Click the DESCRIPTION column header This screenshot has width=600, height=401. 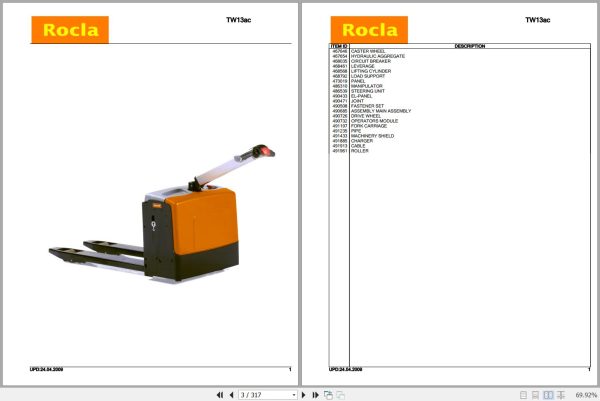[x=470, y=46]
